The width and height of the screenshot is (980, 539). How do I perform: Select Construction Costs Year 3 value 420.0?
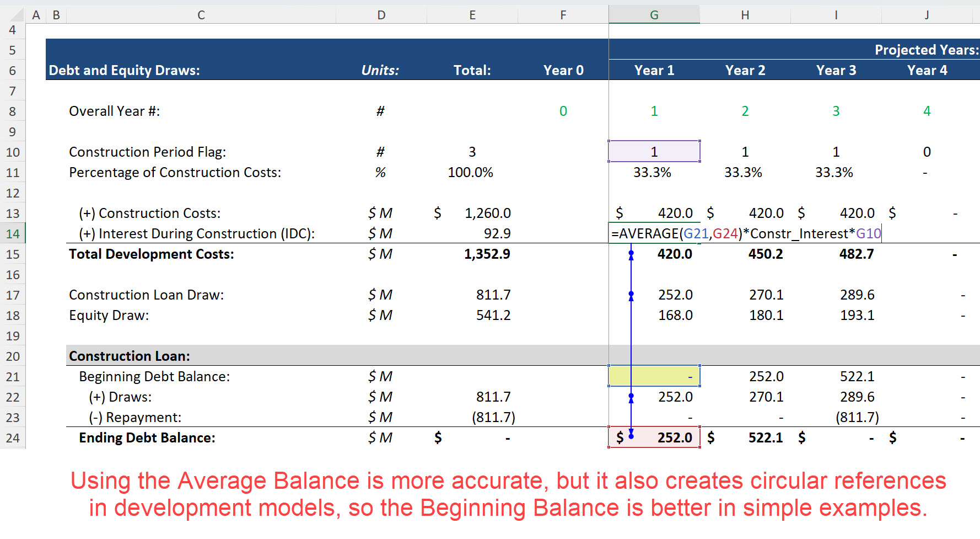pyautogui.click(x=857, y=213)
